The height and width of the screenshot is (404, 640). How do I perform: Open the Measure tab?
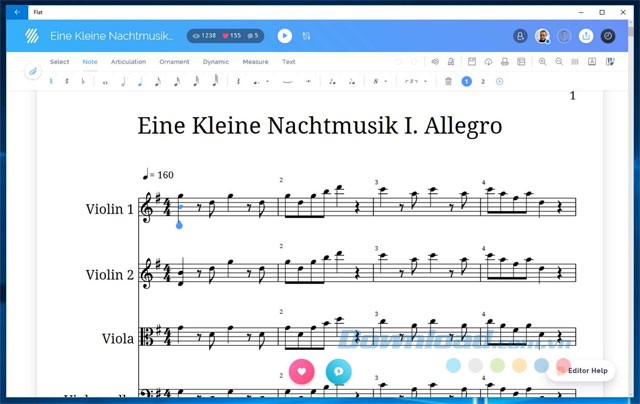click(255, 62)
